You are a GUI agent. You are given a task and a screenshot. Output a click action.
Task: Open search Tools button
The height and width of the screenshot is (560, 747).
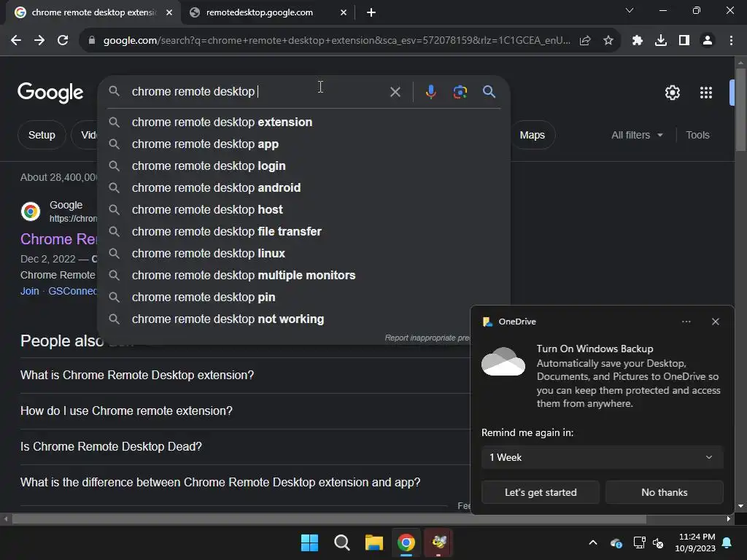(x=697, y=135)
